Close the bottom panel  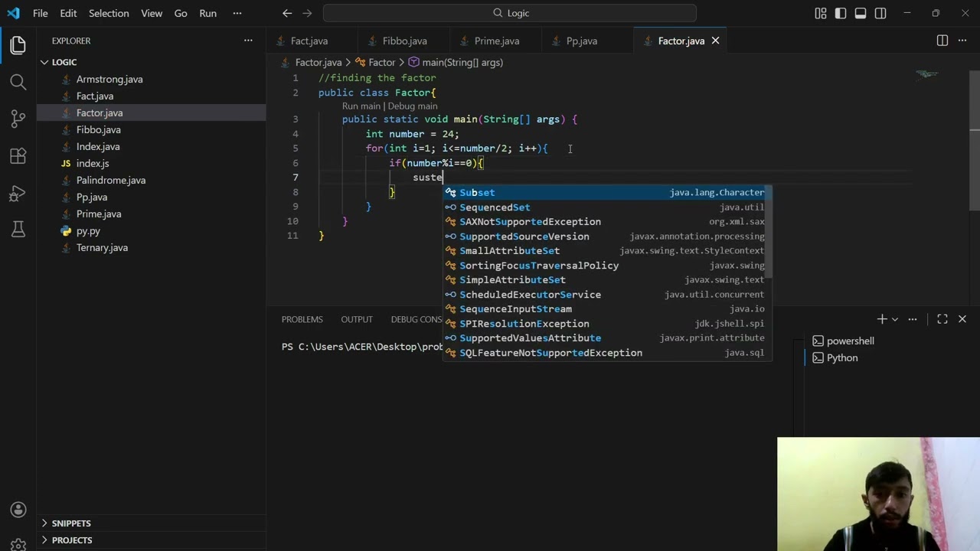point(962,319)
